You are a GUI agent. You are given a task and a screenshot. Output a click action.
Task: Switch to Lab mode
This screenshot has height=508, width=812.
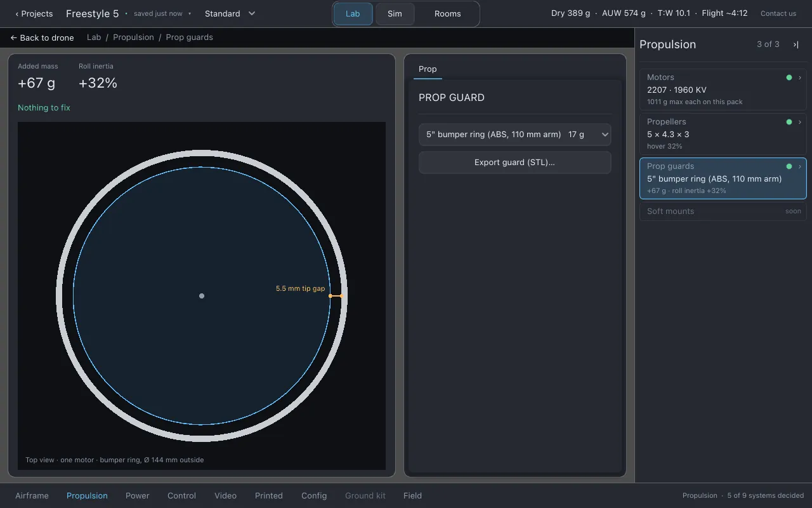click(353, 14)
